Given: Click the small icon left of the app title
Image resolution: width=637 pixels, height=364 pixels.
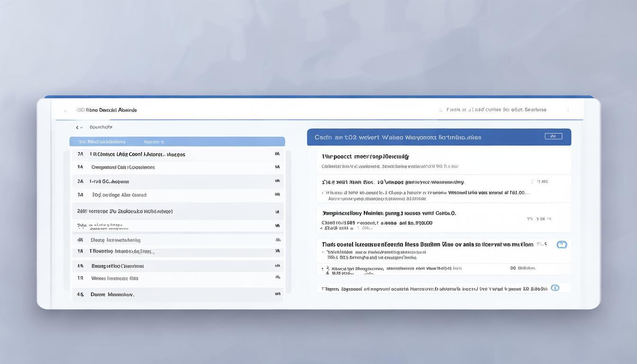Looking at the screenshot, I should 65,110.
